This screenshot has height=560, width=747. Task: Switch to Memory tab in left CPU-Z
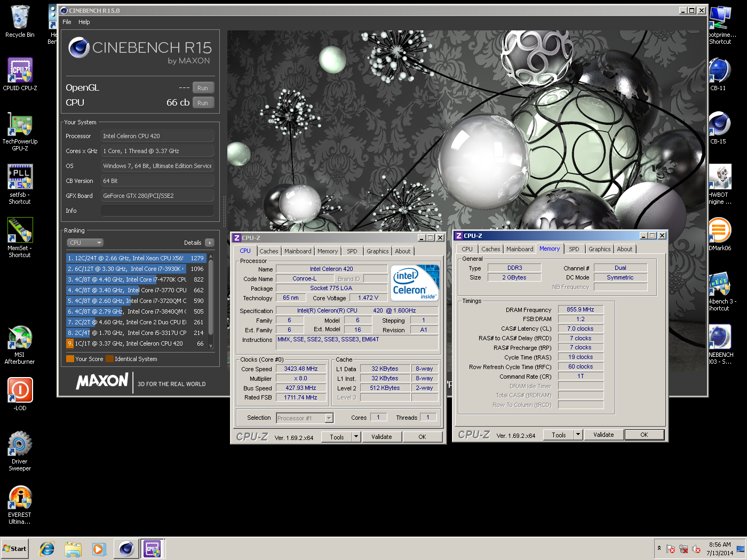[x=328, y=251]
